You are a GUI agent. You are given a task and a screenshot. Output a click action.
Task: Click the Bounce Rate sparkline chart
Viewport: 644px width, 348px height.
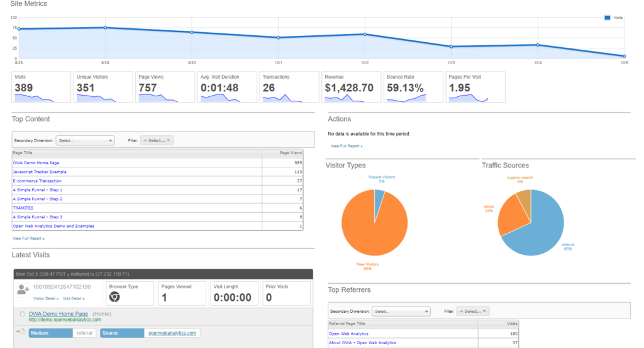coord(406,98)
